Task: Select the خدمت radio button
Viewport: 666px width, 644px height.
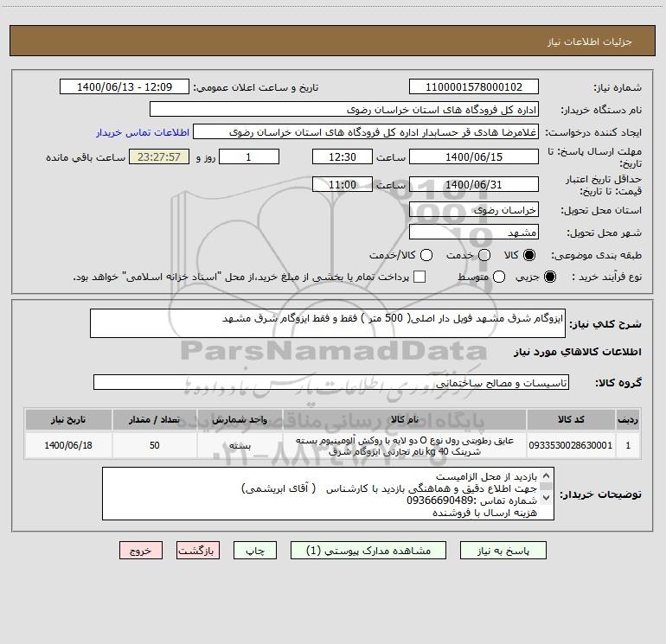Action: 484,255
